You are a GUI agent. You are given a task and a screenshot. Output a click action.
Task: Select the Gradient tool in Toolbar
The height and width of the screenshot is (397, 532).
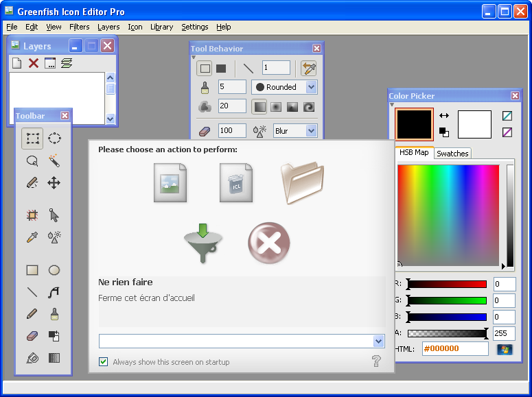point(54,358)
